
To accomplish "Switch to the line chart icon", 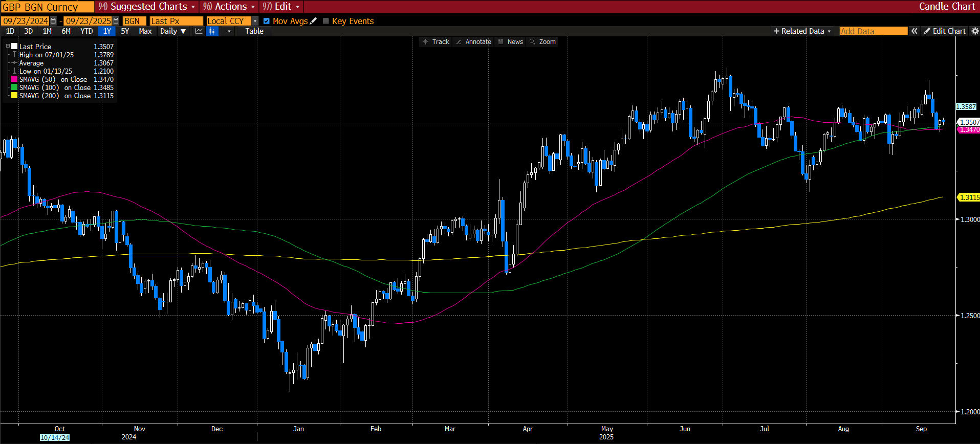I will [x=199, y=31].
